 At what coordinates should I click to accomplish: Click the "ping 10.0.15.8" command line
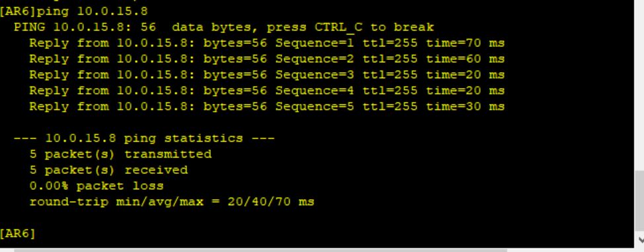(x=74, y=11)
